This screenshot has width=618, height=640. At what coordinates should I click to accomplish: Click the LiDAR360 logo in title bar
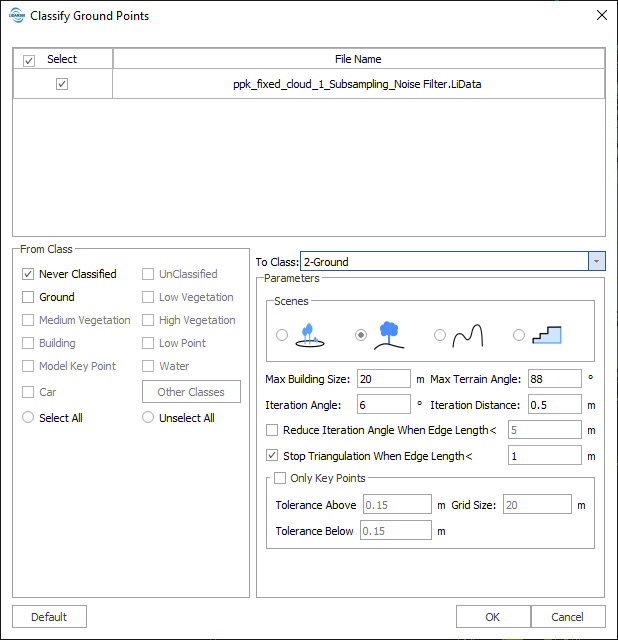coord(16,16)
